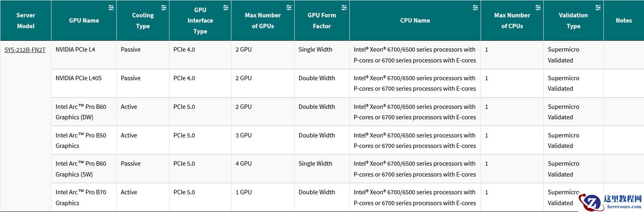Open GPU Interface Type filter icon
Viewport: 644px width, 212px height.
[225, 8]
